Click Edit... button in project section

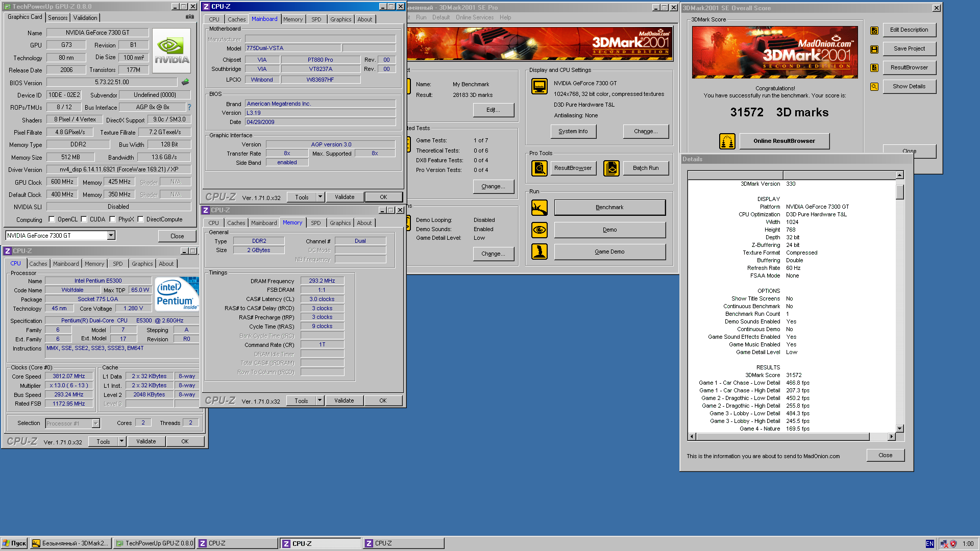493,110
